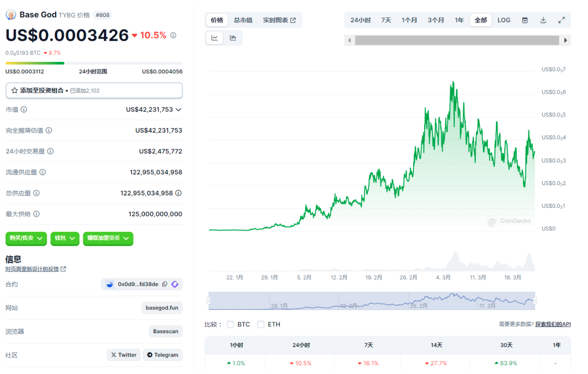The height and width of the screenshot is (374, 588).
Task: Click the 14天 value 27.7%
Action: point(436,363)
